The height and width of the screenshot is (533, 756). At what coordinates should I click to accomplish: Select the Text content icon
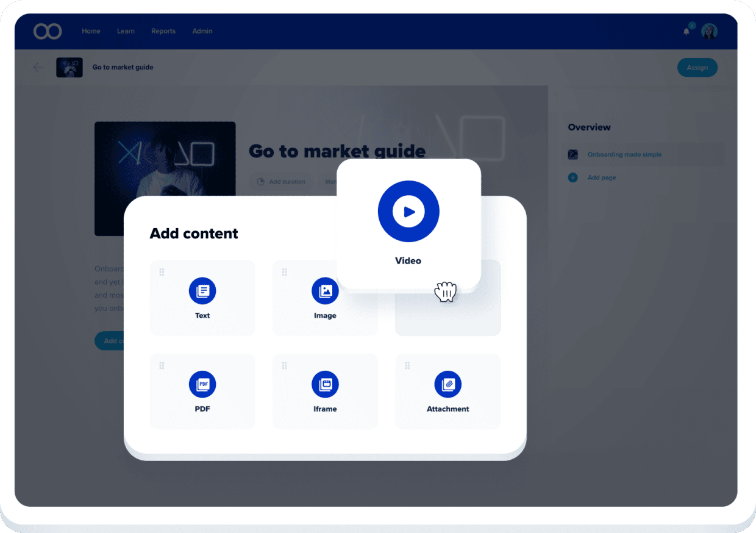click(202, 291)
